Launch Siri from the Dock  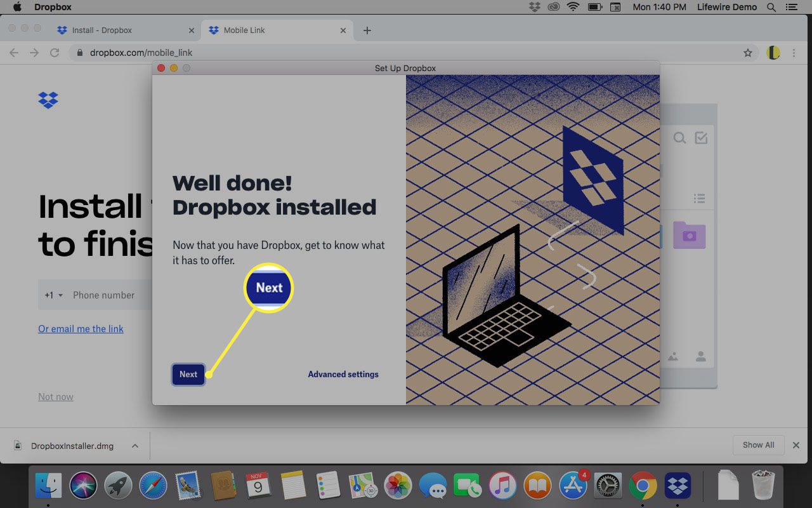(83, 486)
